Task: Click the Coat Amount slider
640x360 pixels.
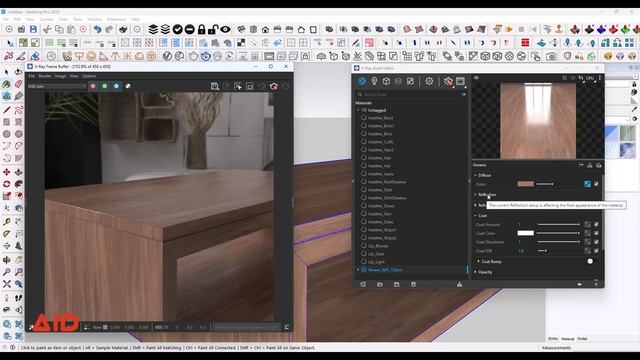Action: [x=558, y=224]
